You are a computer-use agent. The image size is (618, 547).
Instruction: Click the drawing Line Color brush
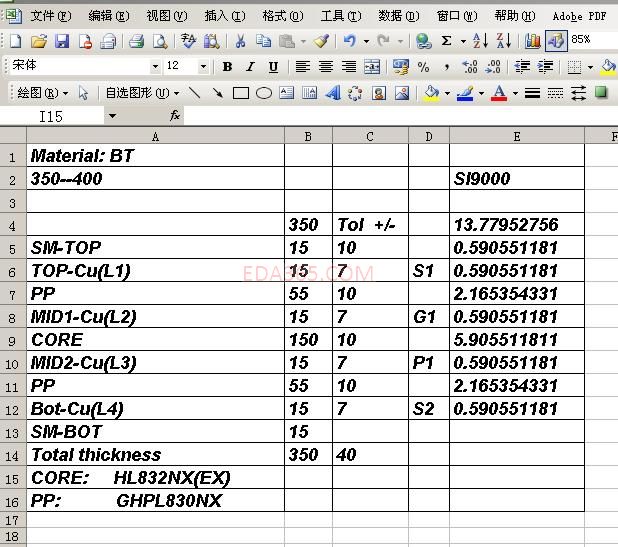[465, 93]
